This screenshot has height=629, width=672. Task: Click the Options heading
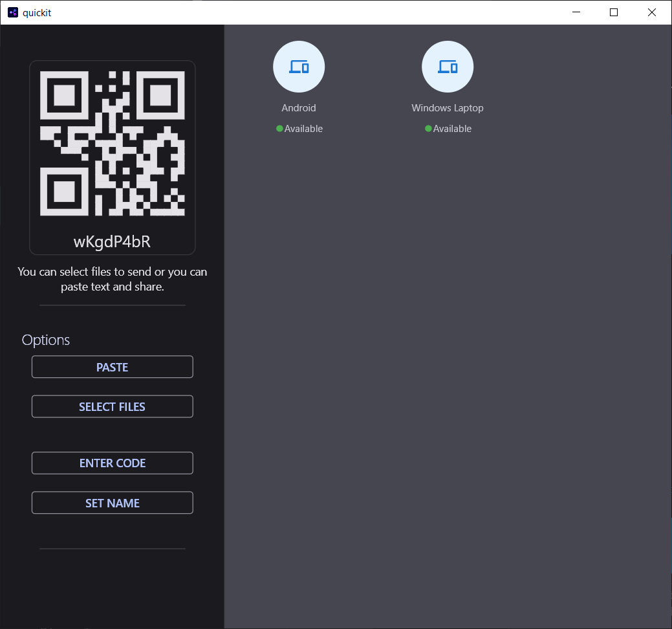pyautogui.click(x=46, y=340)
